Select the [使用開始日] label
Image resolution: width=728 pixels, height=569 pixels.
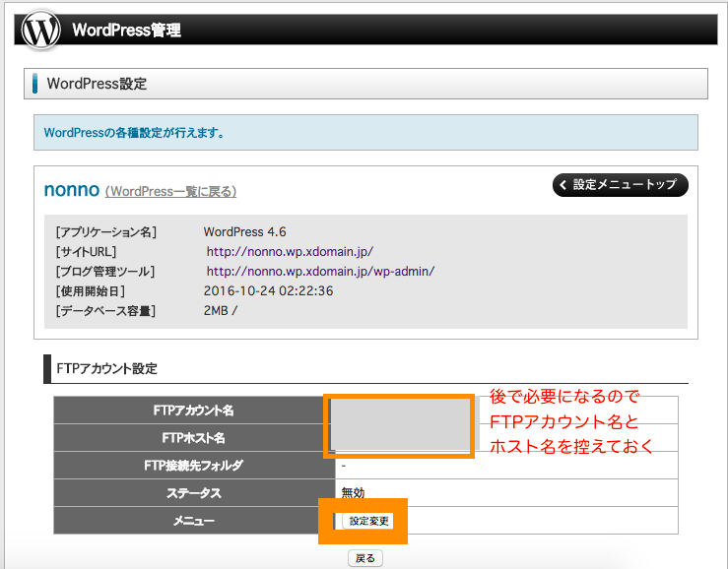coord(91,291)
